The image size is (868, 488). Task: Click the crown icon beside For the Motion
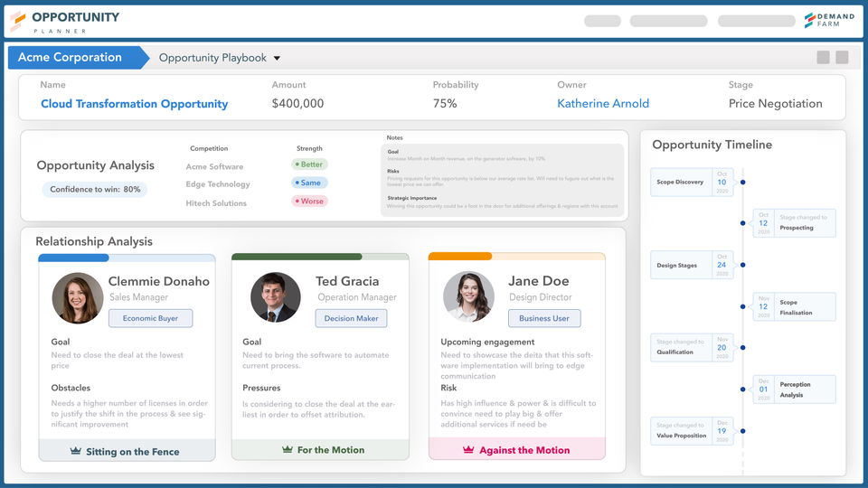[x=288, y=449]
